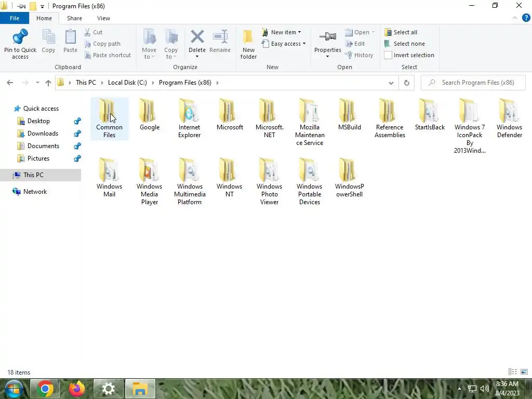Click This PC in address breadcrumb

coord(86,83)
